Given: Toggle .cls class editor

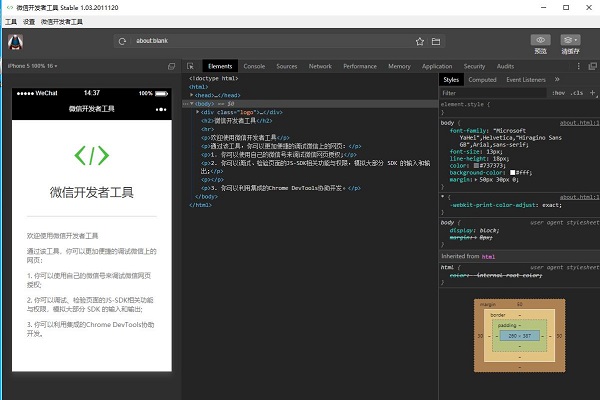Looking at the screenshot, I should (x=577, y=93).
